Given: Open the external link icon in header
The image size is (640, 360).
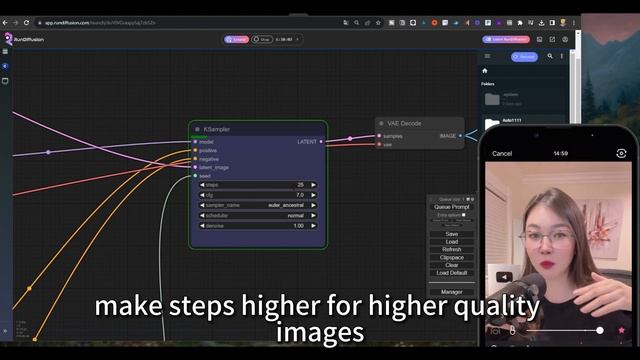Looking at the screenshot, I should click(x=552, y=39).
